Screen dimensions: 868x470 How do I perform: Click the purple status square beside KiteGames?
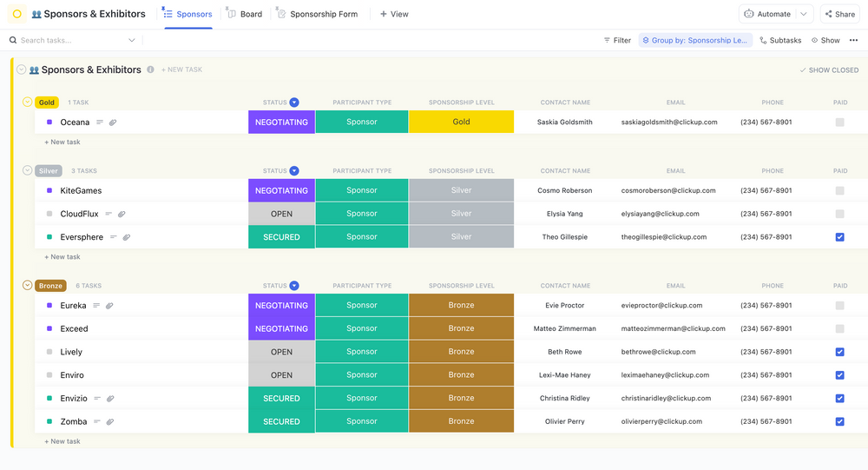pyautogui.click(x=49, y=190)
